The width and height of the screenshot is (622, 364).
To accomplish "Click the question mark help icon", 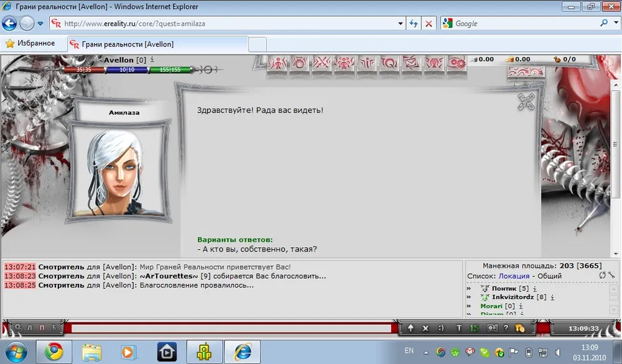I will point(506,328).
